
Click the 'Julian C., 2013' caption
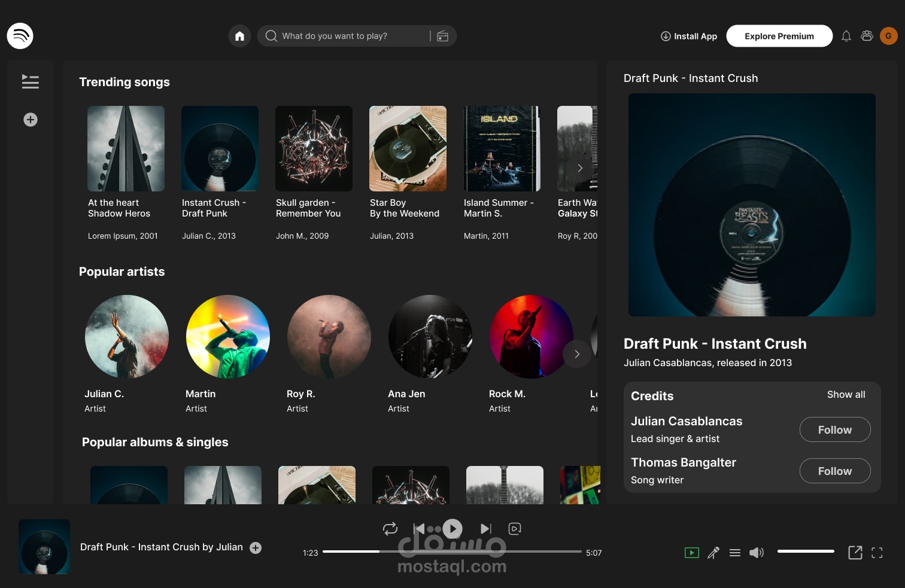click(209, 236)
